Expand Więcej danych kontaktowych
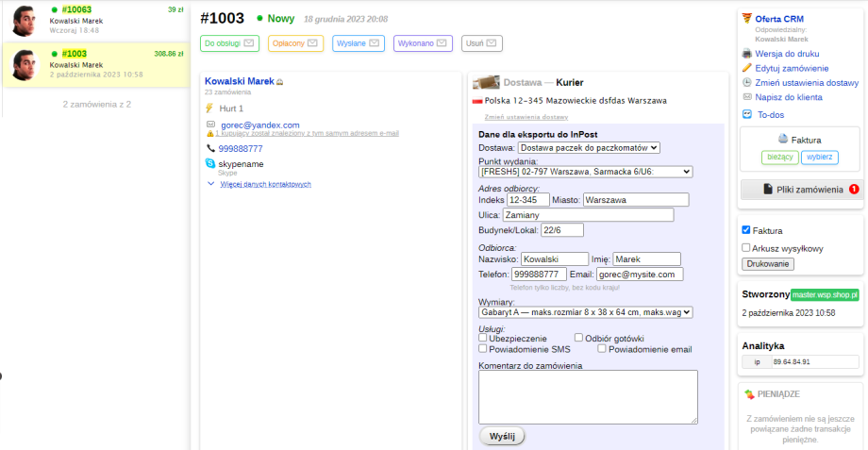Viewport: 868px width, 450px height. pos(264,184)
